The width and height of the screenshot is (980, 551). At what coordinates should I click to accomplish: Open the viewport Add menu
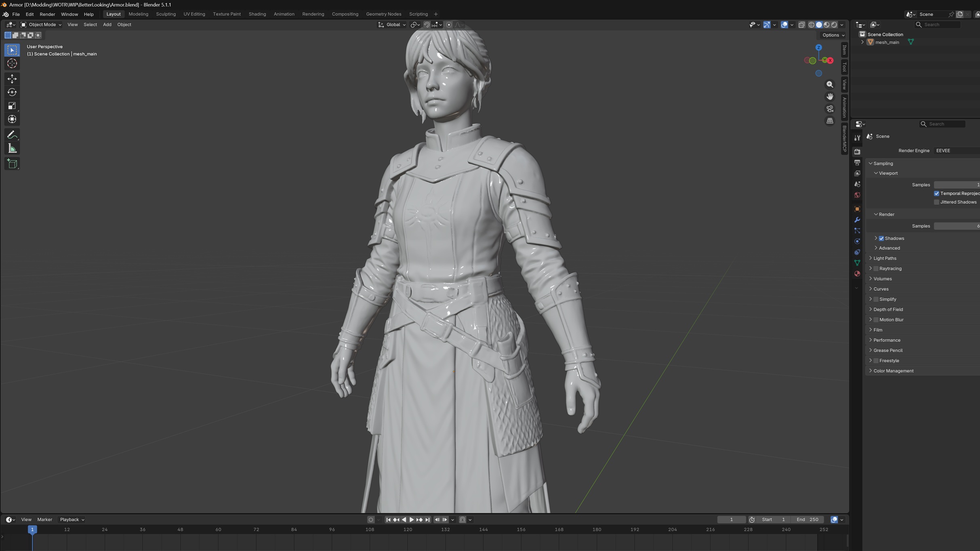tap(107, 25)
